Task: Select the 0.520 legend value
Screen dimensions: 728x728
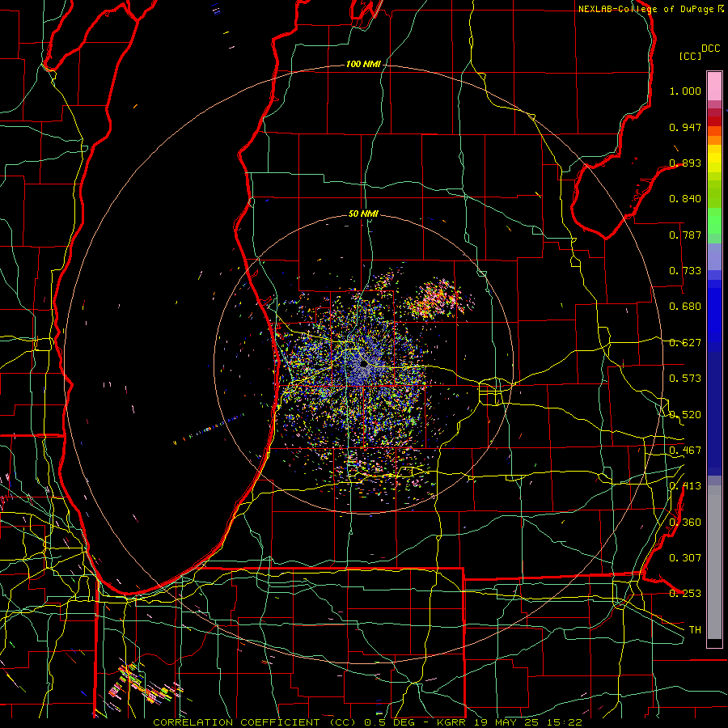Action: pos(685,415)
